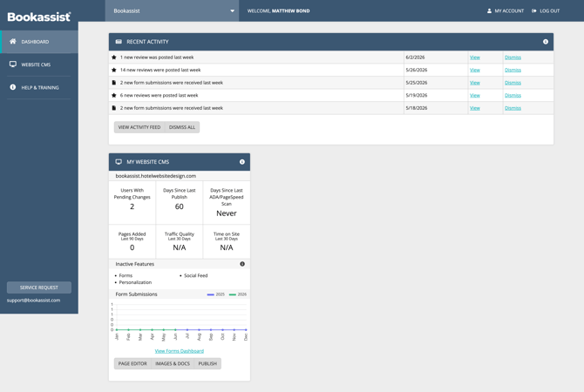Dismiss the 6/2/2026 review activity
Screen dimensions: 584x392
coord(513,57)
